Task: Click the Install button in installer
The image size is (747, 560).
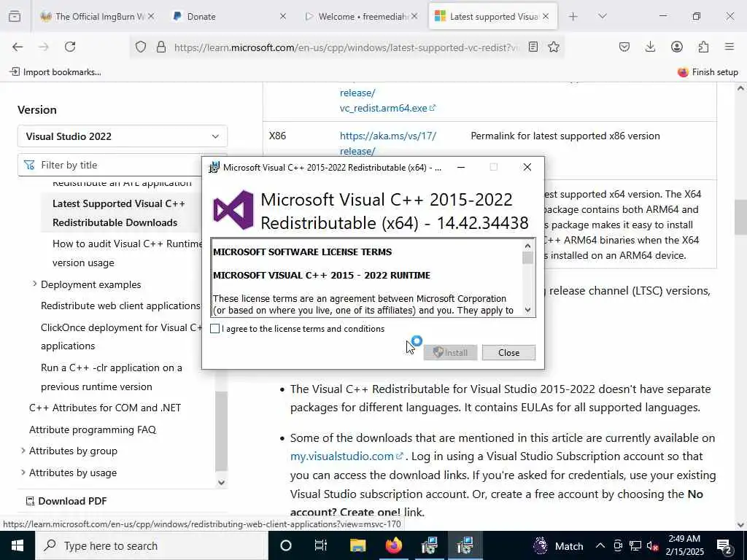Action: (450, 353)
